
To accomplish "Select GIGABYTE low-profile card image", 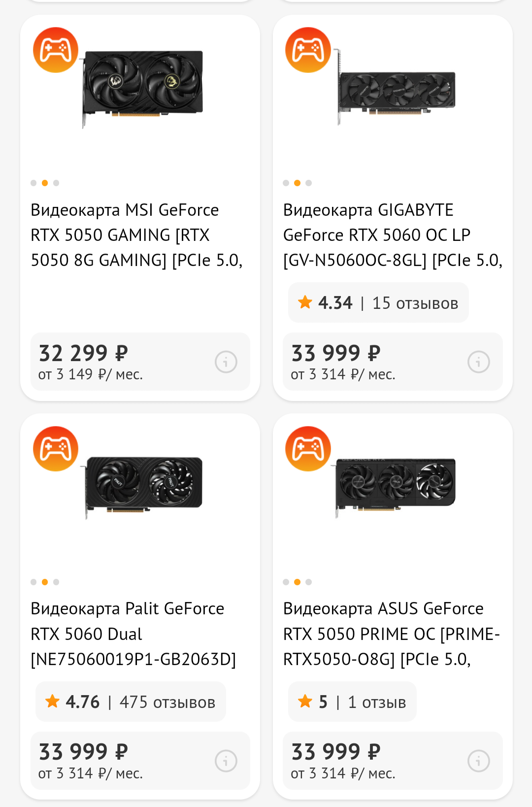I will pyautogui.click(x=396, y=89).
